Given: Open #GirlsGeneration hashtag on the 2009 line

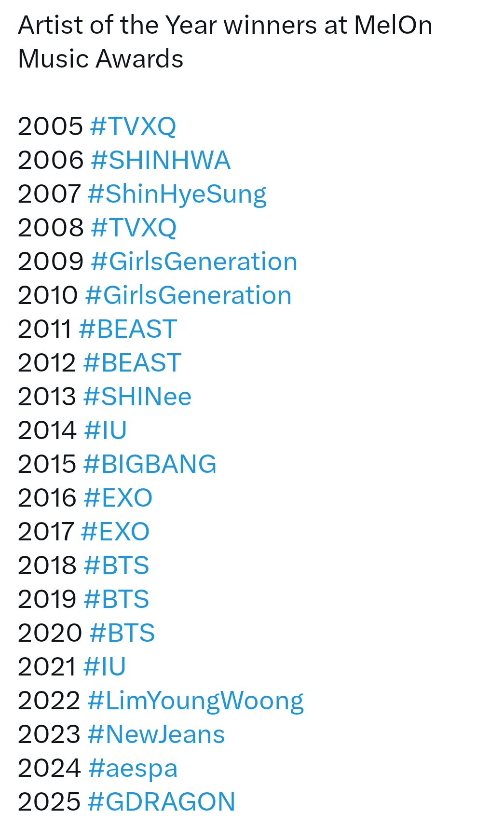Looking at the screenshot, I should point(194,262).
